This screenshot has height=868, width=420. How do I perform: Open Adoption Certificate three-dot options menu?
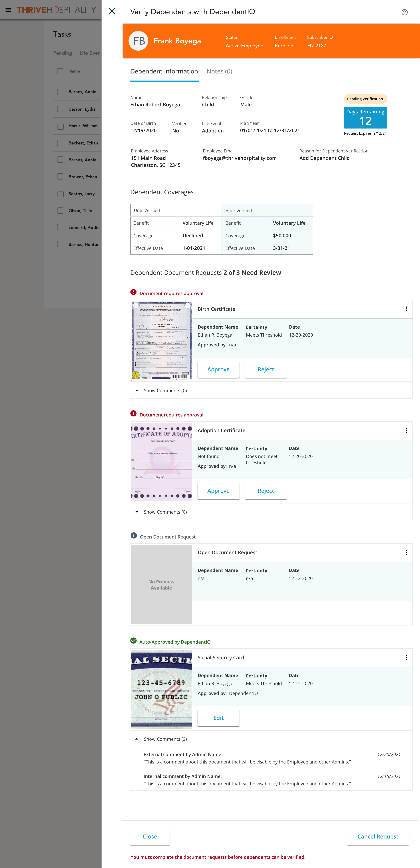(406, 430)
